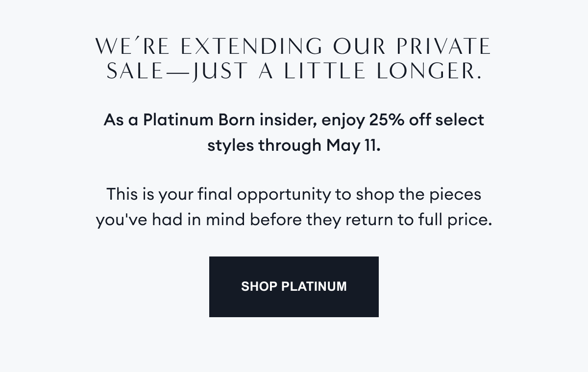The image size is (588, 372).
Task: Click the "This is your" sentence opening
Action: [150, 194]
